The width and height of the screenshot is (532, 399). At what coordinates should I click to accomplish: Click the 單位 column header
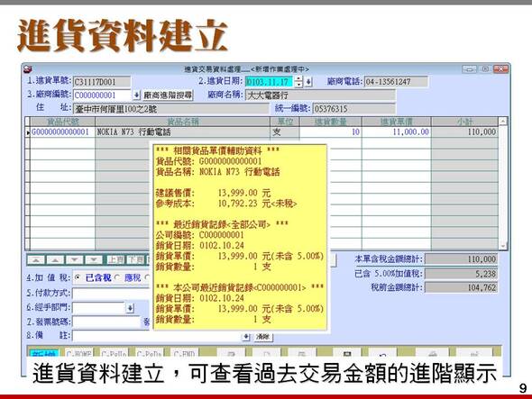click(285, 122)
